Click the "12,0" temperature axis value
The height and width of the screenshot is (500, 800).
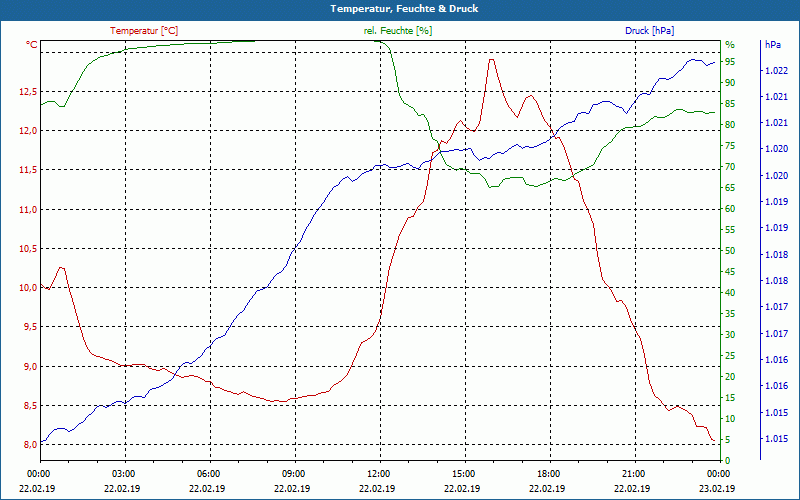click(x=28, y=131)
